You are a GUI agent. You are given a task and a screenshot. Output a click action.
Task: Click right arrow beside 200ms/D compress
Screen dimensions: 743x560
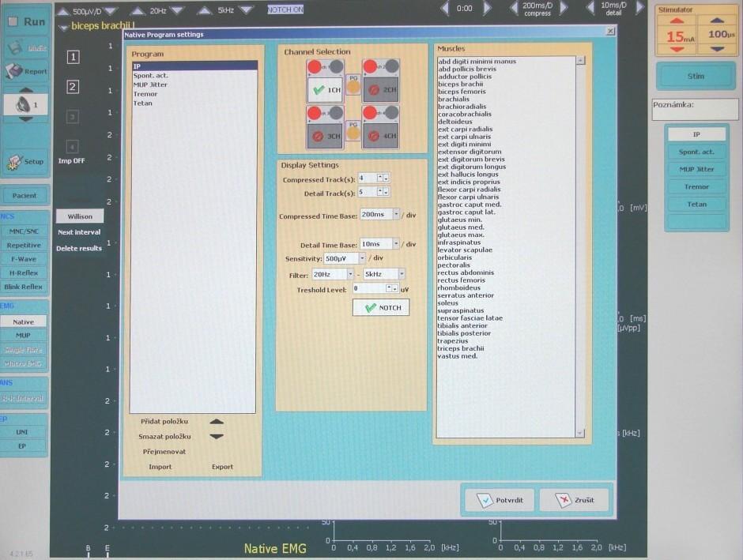tap(564, 8)
